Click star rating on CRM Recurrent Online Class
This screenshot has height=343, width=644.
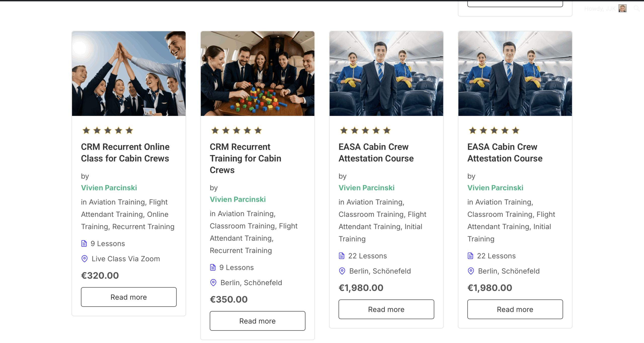click(x=108, y=130)
